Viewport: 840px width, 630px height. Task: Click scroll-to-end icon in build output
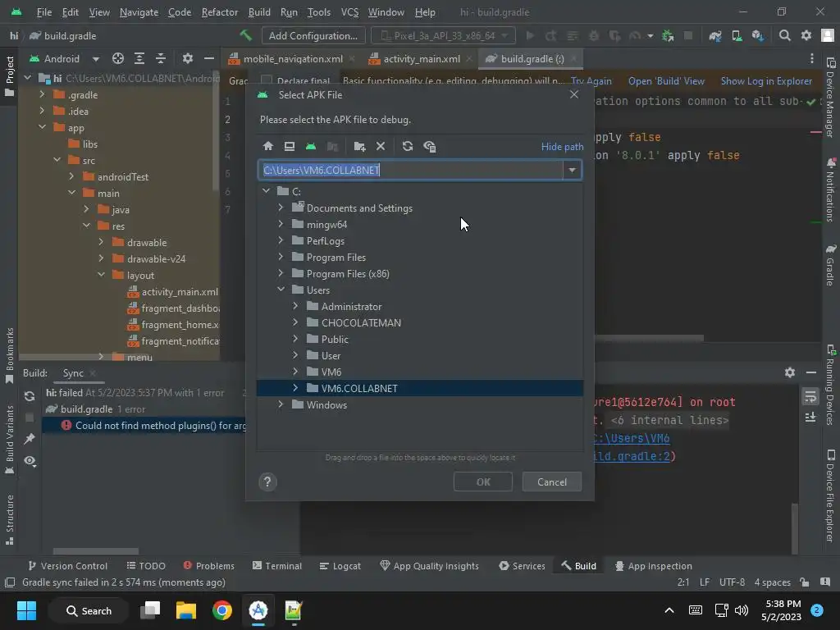(810, 417)
